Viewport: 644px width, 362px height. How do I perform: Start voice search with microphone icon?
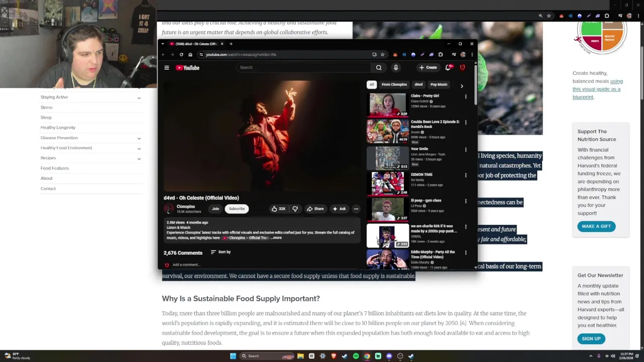pos(396,67)
